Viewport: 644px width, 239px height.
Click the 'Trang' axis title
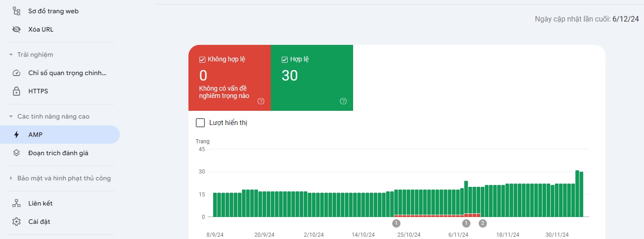pos(203,141)
